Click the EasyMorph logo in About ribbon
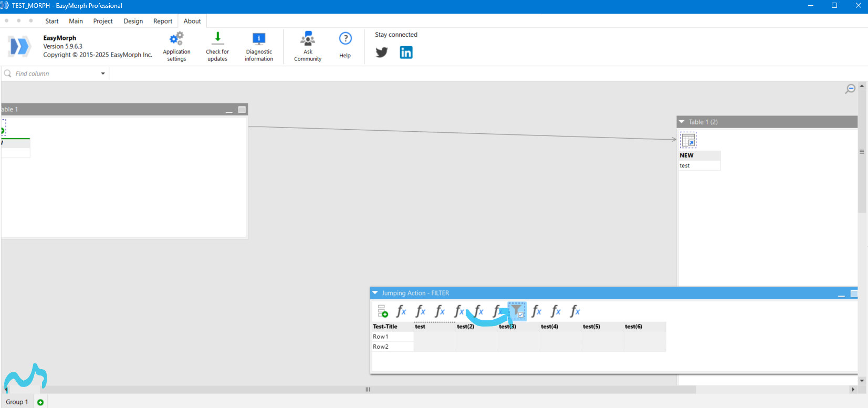 19,46
